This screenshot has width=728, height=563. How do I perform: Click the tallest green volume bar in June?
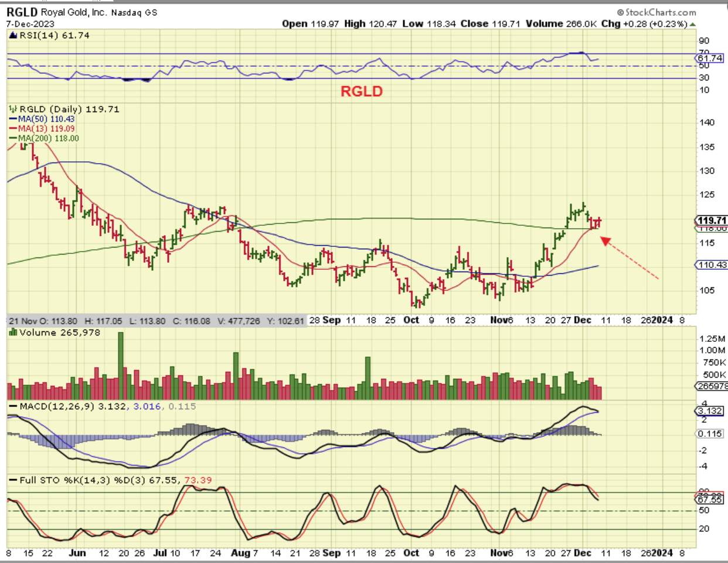tap(121, 366)
